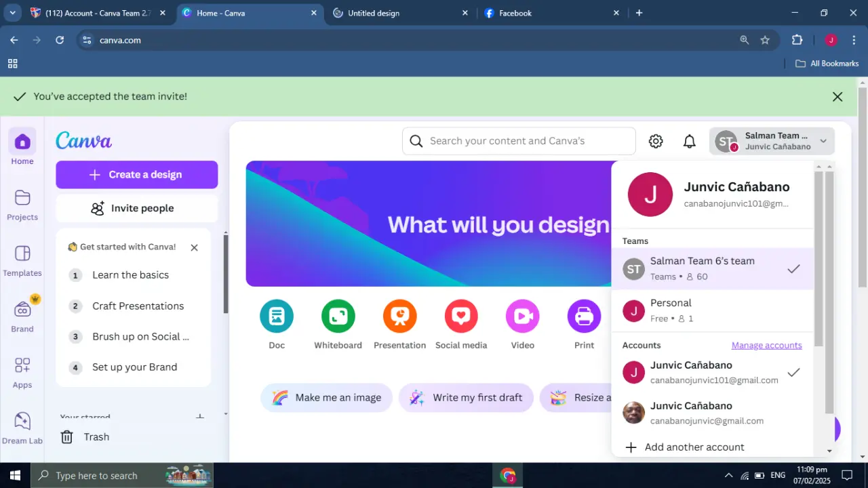Open the All Bookmarks folder
Image resolution: width=868 pixels, height=488 pixels.
827,64
